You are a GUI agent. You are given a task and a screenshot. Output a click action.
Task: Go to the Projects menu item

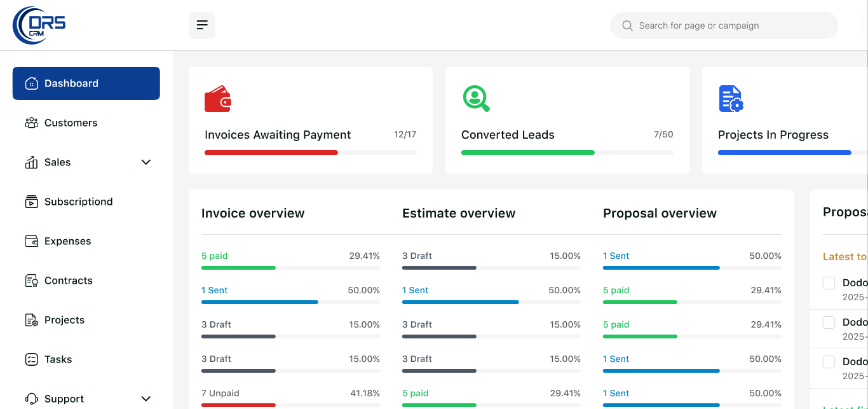(x=64, y=320)
